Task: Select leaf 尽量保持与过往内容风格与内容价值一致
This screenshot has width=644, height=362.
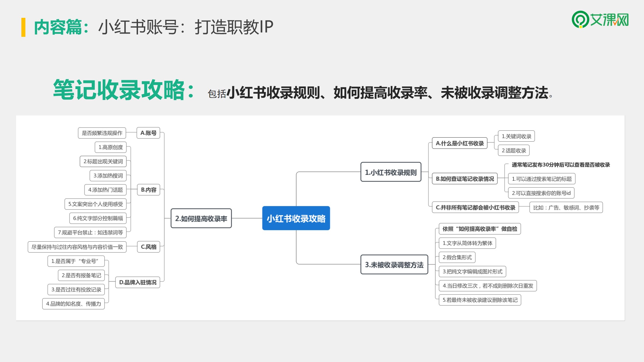Action: (x=77, y=247)
